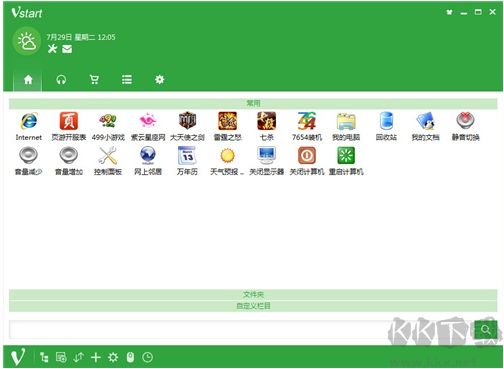Viewport: 504px width, 369px height.
Task: Click the green search magnifier button
Action: [486, 330]
